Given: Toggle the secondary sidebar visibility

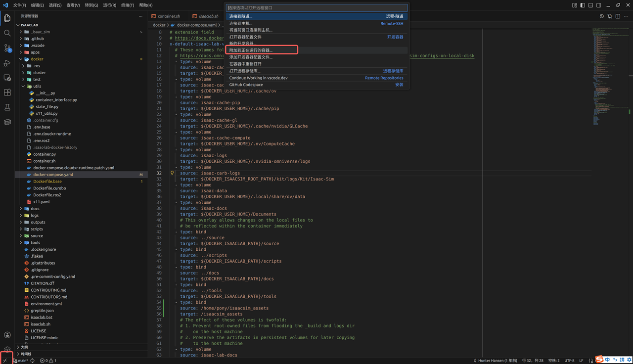Looking at the screenshot, I should click(598, 5).
